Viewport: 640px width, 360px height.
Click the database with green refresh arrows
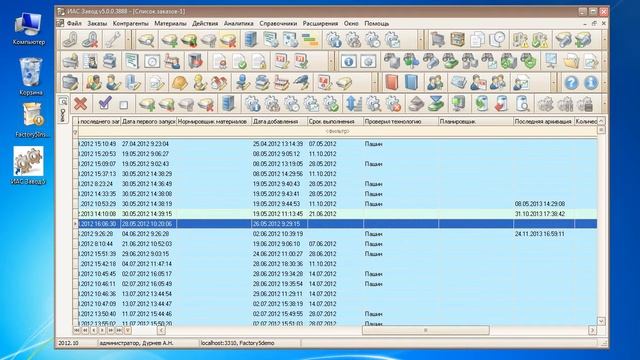481,104
